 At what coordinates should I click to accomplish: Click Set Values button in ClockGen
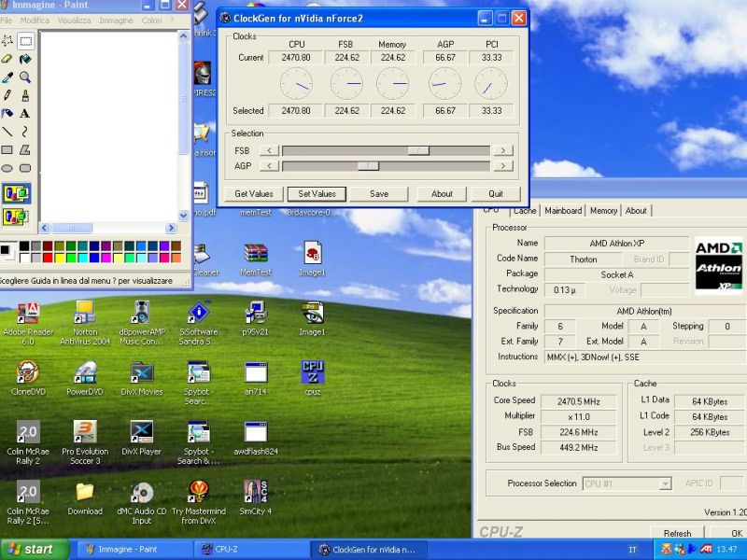(317, 194)
